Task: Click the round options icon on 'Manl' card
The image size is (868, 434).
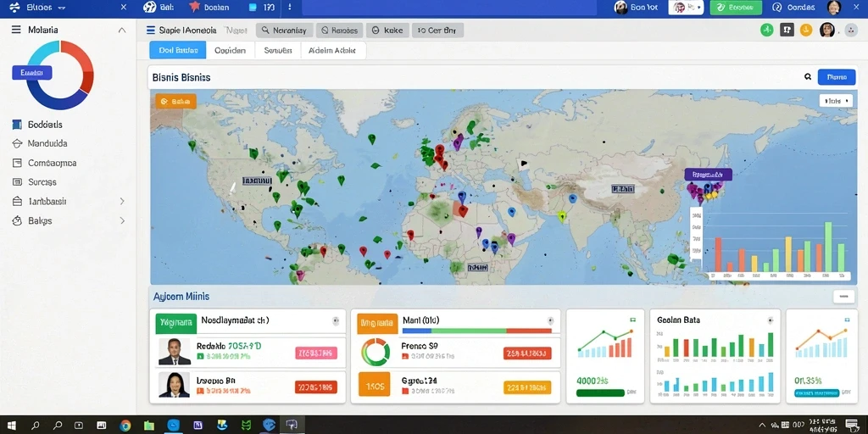Action: tap(550, 320)
